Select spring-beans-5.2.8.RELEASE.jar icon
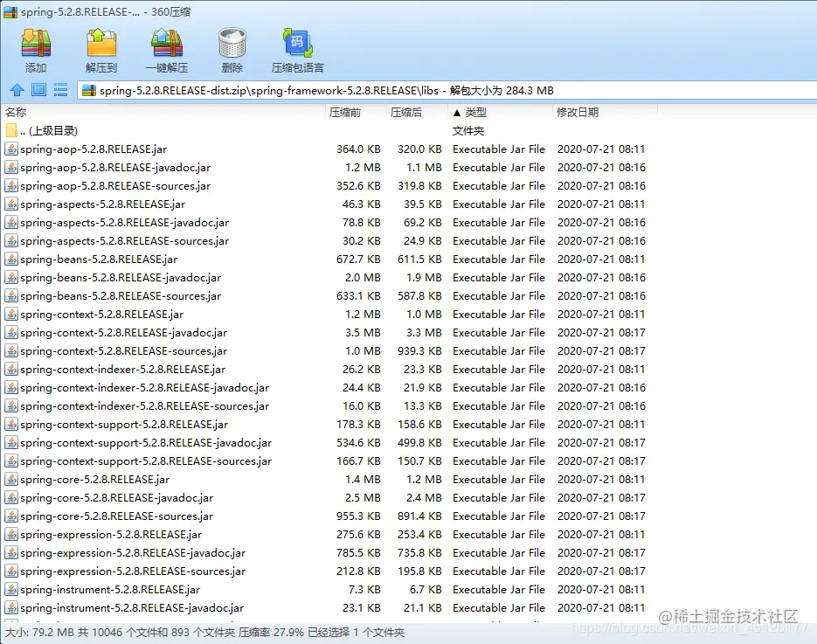 [x=11, y=259]
